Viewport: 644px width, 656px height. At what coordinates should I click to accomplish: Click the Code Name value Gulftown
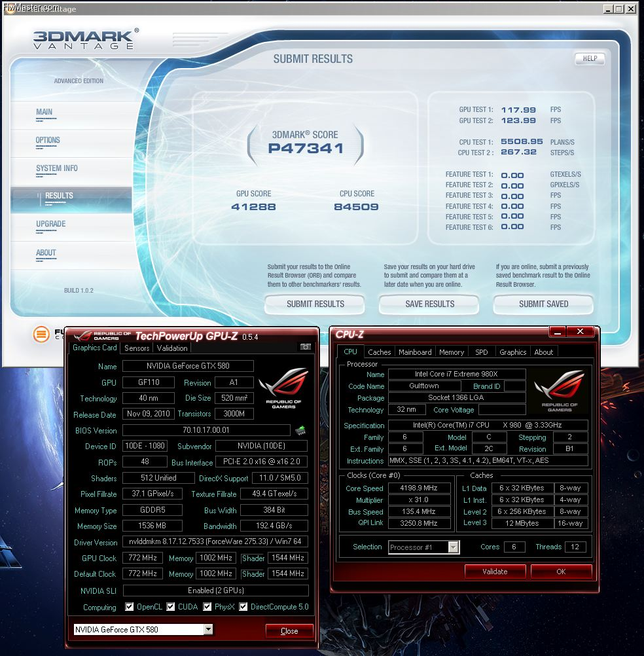coord(425,386)
